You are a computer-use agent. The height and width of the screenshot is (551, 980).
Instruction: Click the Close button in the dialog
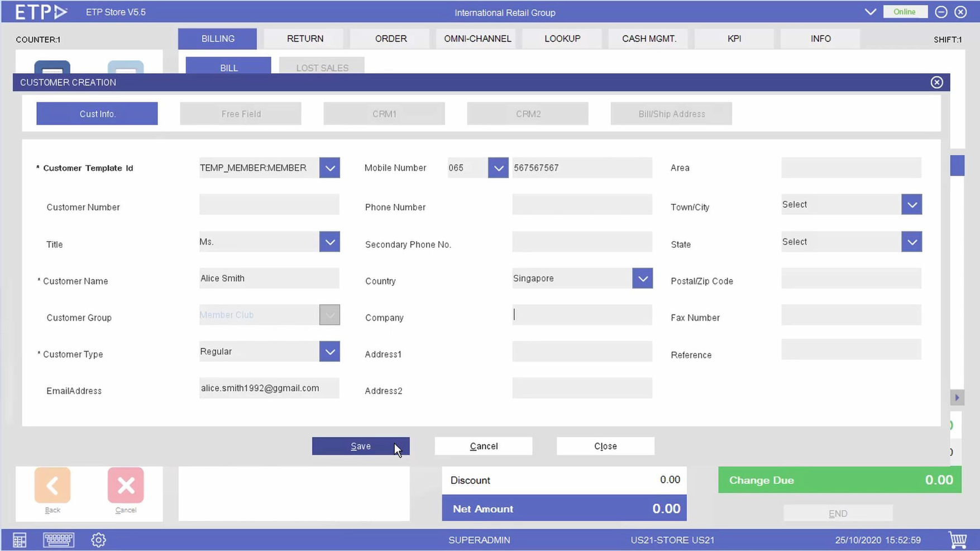tap(605, 445)
